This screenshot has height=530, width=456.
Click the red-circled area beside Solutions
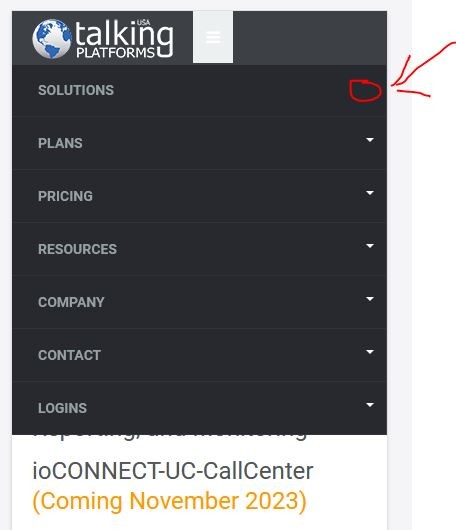tap(365, 91)
